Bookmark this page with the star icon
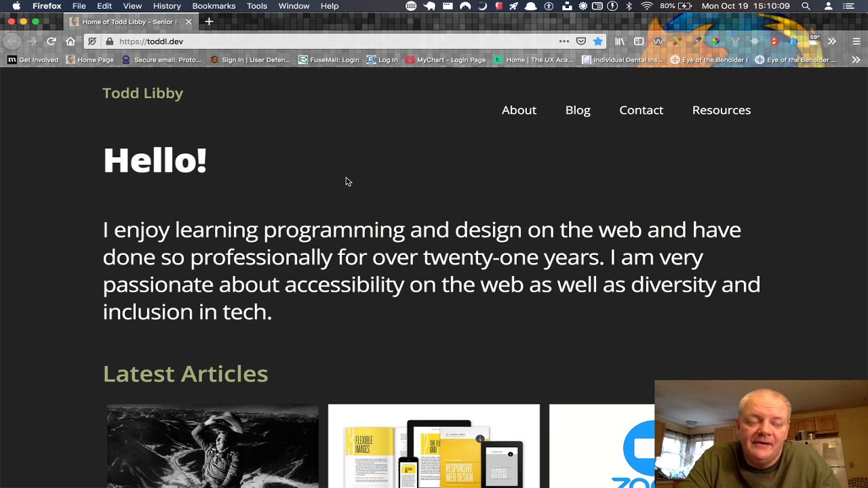The image size is (868, 488). 597,41
